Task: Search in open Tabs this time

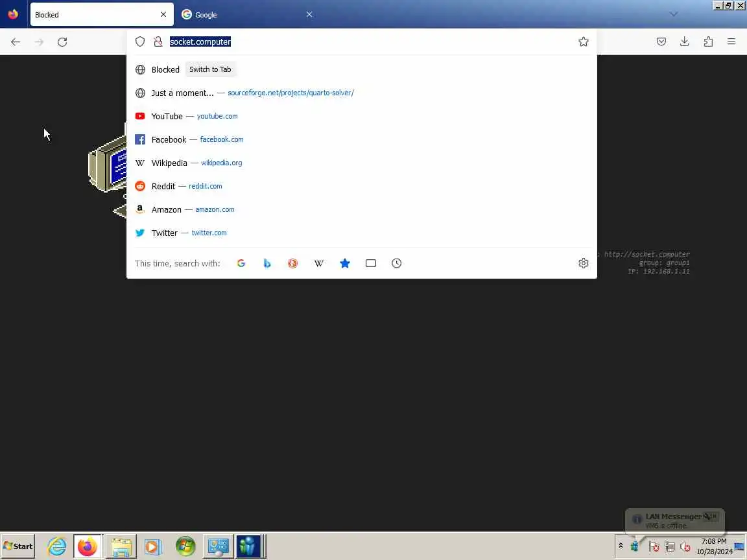Action: (x=371, y=263)
